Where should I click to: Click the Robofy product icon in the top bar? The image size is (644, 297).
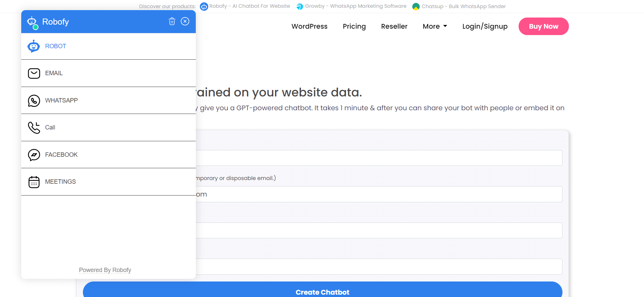[204, 6]
